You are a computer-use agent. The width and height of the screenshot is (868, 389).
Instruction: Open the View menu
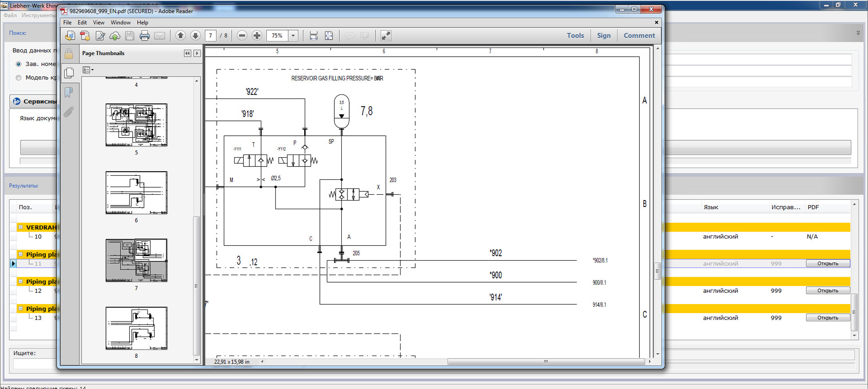pos(98,23)
